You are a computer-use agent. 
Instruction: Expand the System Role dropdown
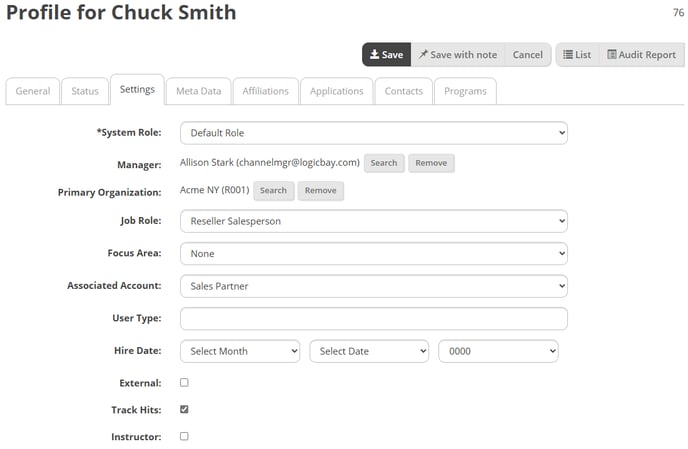(x=374, y=133)
